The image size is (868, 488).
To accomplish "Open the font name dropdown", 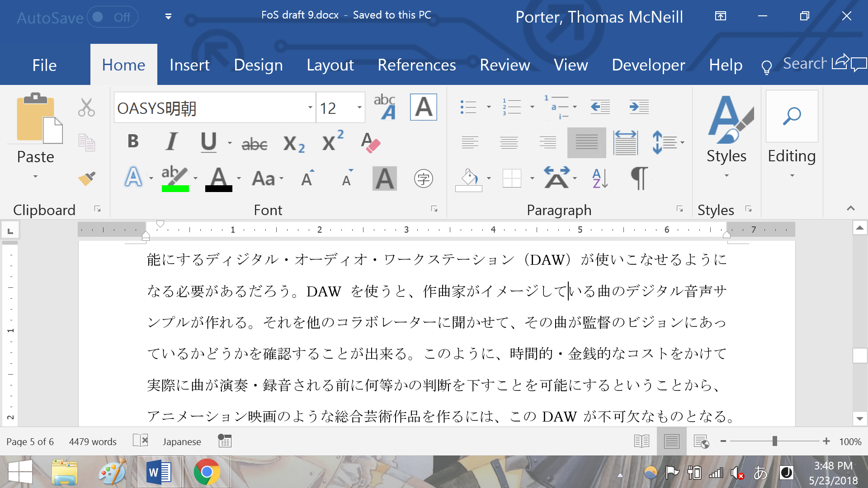I will pyautogui.click(x=310, y=108).
